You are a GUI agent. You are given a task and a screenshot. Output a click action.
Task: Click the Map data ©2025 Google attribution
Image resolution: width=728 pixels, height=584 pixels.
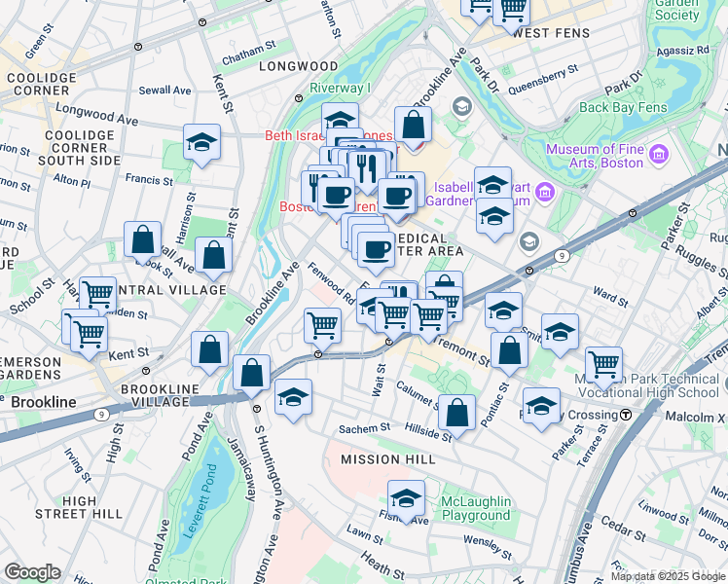(x=668, y=576)
